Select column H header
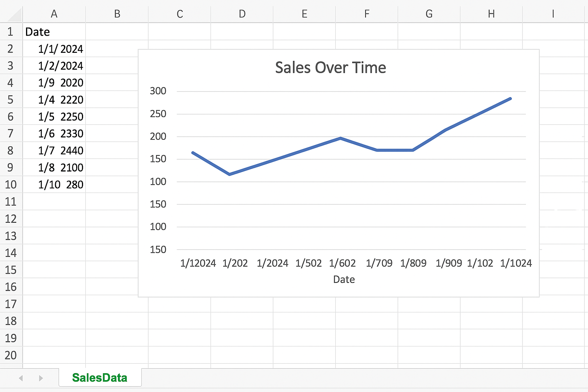 tap(491, 14)
